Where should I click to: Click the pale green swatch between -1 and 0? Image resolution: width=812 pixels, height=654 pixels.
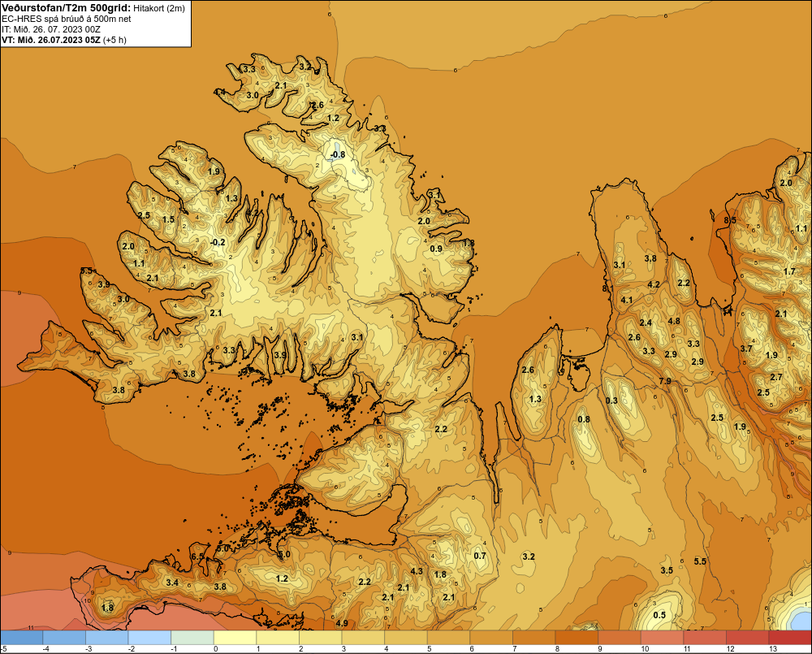click(192, 638)
